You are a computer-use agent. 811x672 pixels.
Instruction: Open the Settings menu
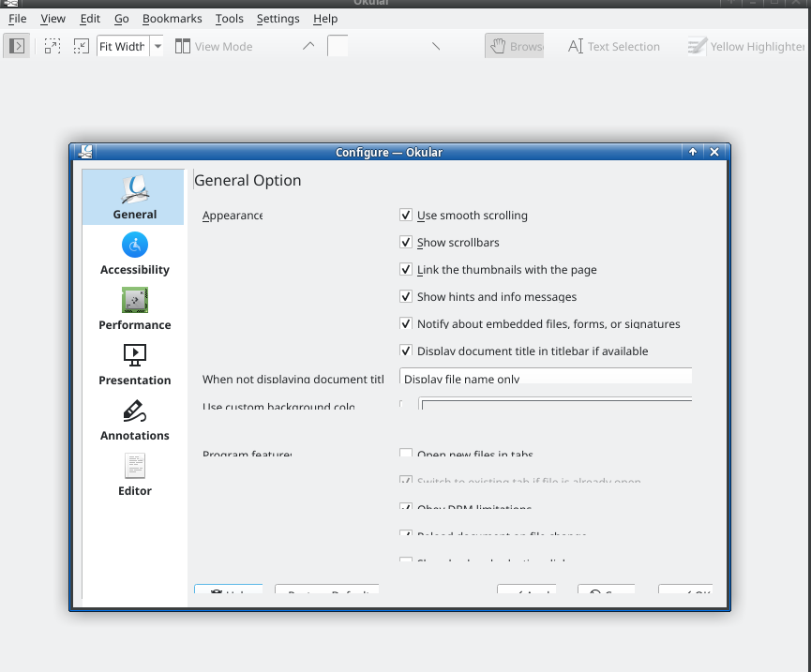pyautogui.click(x=278, y=19)
